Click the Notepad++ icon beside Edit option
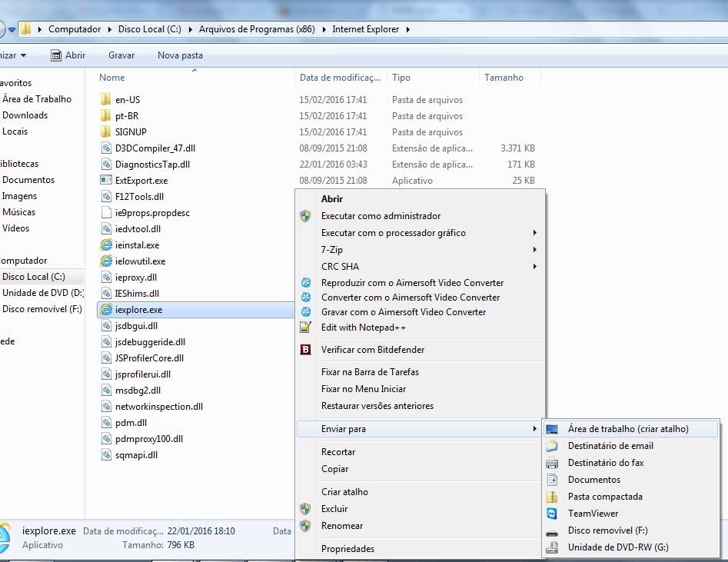 point(305,328)
